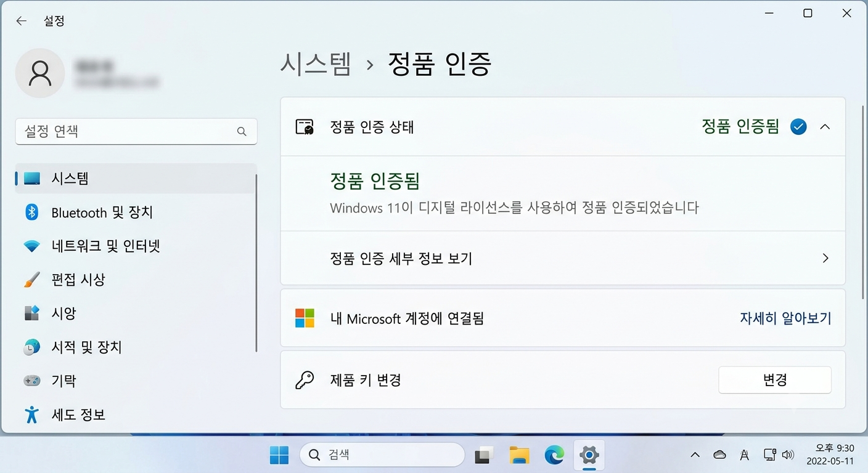
Task: Open 시적 및 장치 sidebar item
Action: [x=136, y=347]
